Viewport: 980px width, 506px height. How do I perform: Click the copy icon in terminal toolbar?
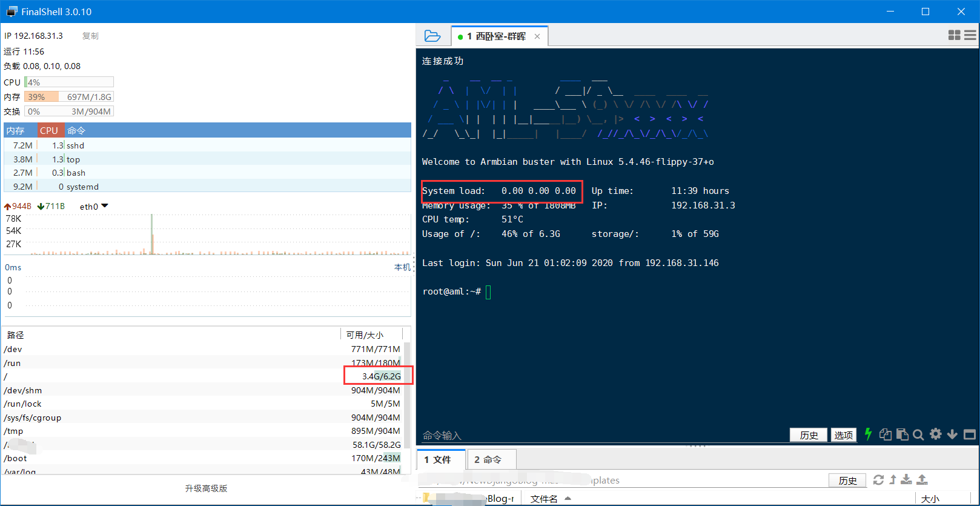click(x=886, y=434)
